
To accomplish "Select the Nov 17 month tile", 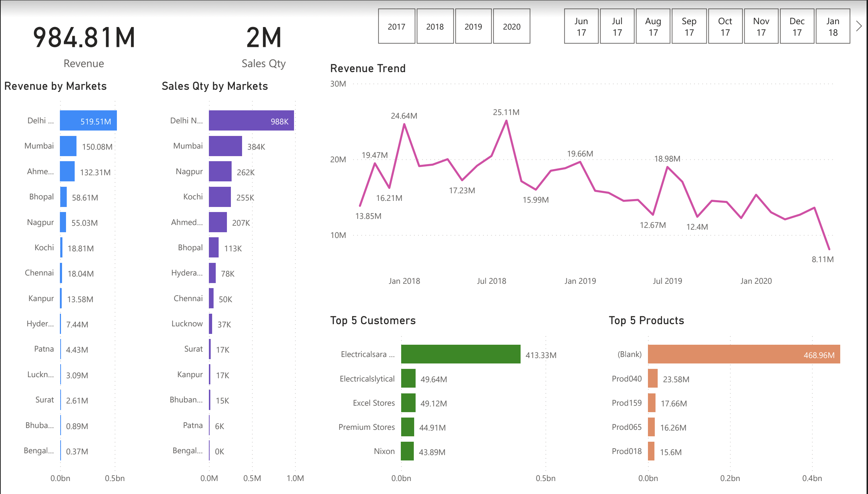I will (x=761, y=26).
